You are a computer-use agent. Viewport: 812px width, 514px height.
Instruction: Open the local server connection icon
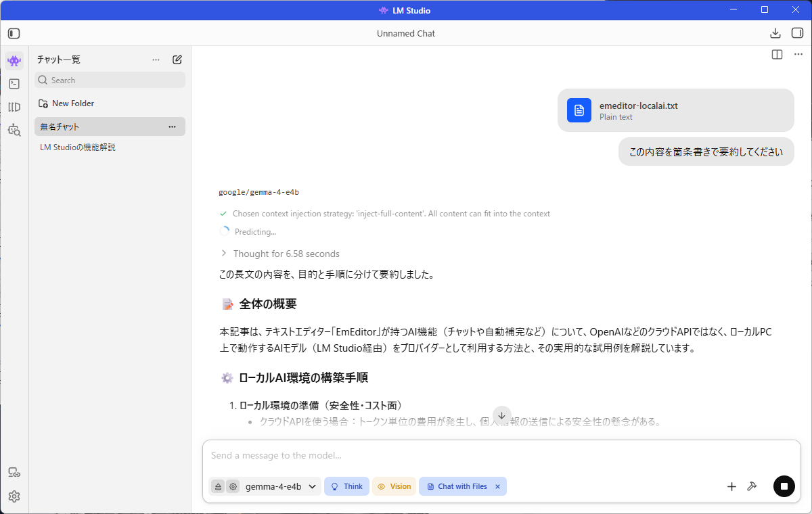(x=14, y=472)
